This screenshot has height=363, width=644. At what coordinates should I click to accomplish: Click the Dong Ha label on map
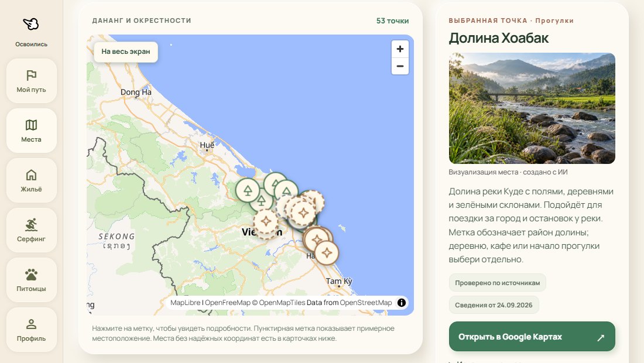click(x=136, y=93)
